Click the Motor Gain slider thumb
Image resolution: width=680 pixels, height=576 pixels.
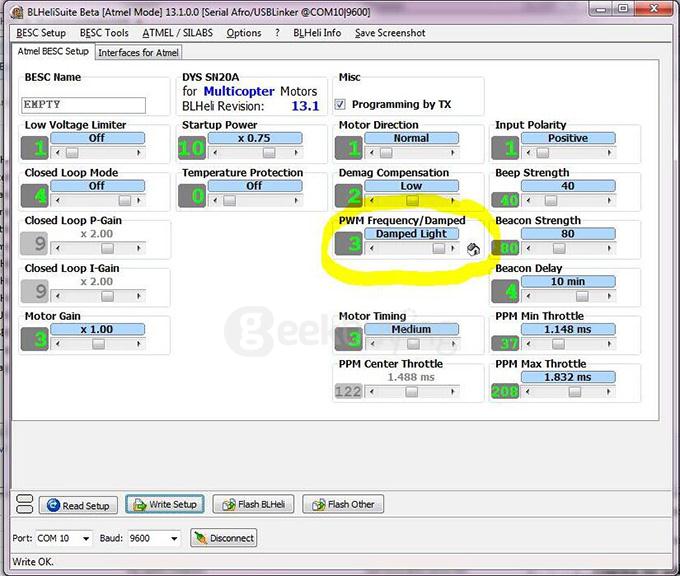click(x=98, y=344)
